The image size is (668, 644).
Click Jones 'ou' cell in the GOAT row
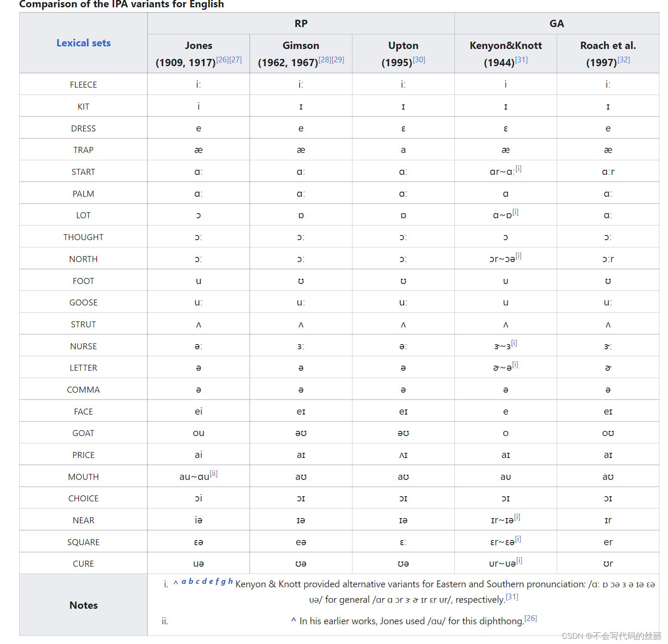pyautogui.click(x=199, y=433)
